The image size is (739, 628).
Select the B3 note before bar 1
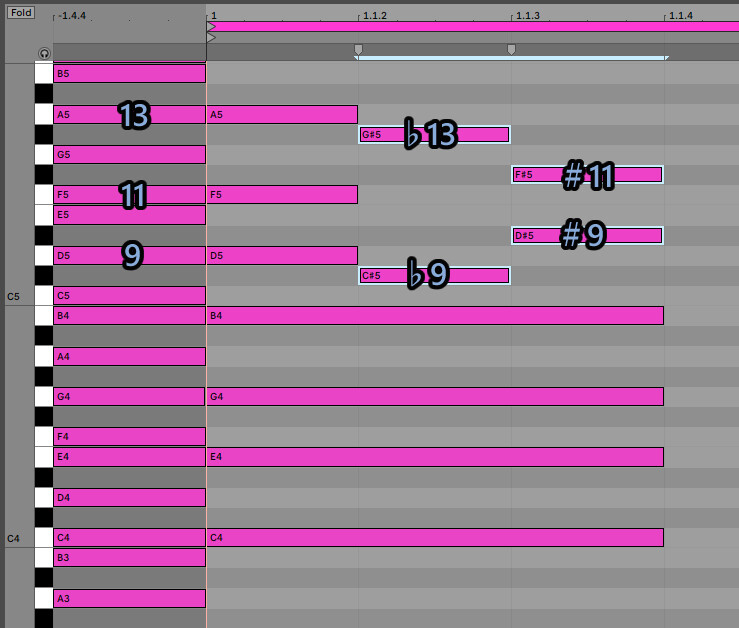130,558
